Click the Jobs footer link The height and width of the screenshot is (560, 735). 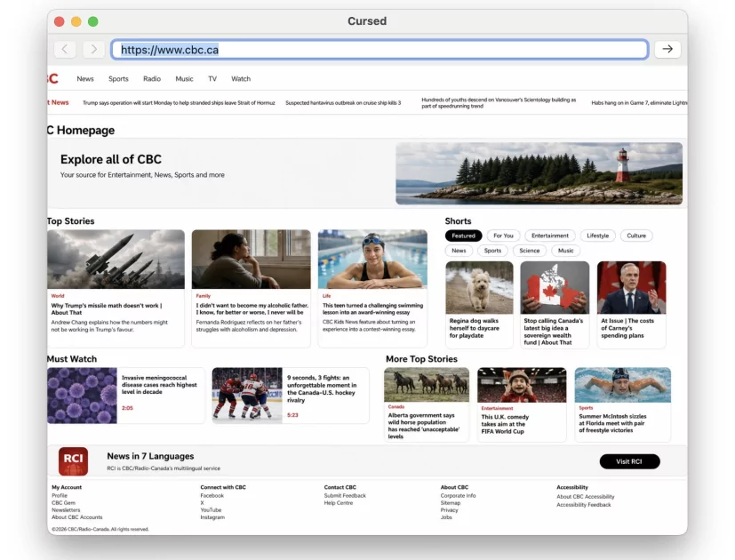(x=446, y=517)
